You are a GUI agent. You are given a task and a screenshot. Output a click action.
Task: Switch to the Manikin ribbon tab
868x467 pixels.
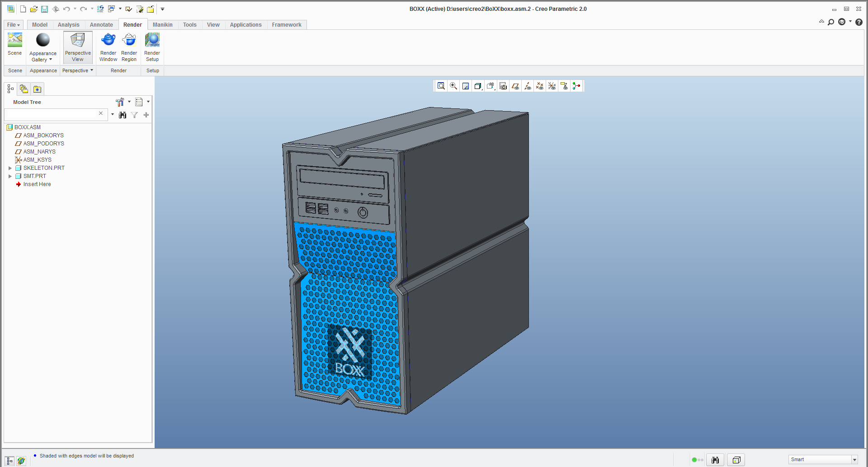point(162,25)
